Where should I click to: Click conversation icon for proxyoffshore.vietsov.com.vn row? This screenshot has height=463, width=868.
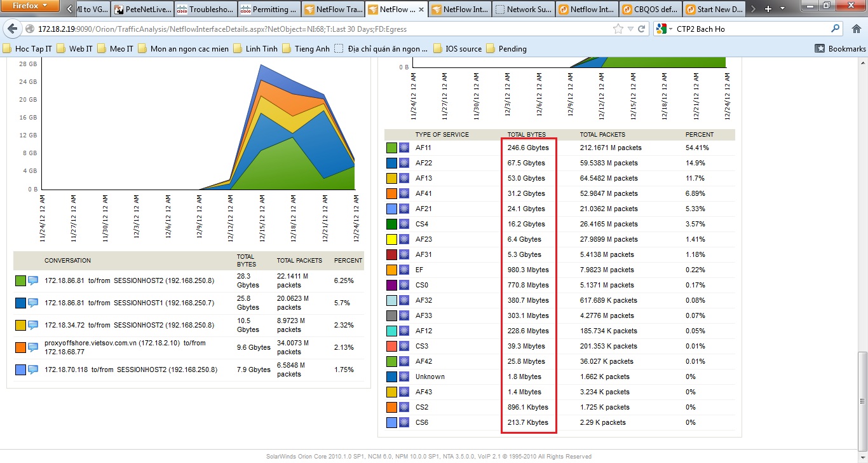[33, 347]
